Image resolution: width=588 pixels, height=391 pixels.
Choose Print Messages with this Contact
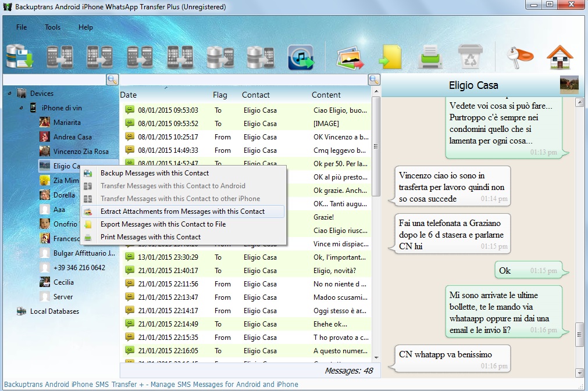point(183,237)
